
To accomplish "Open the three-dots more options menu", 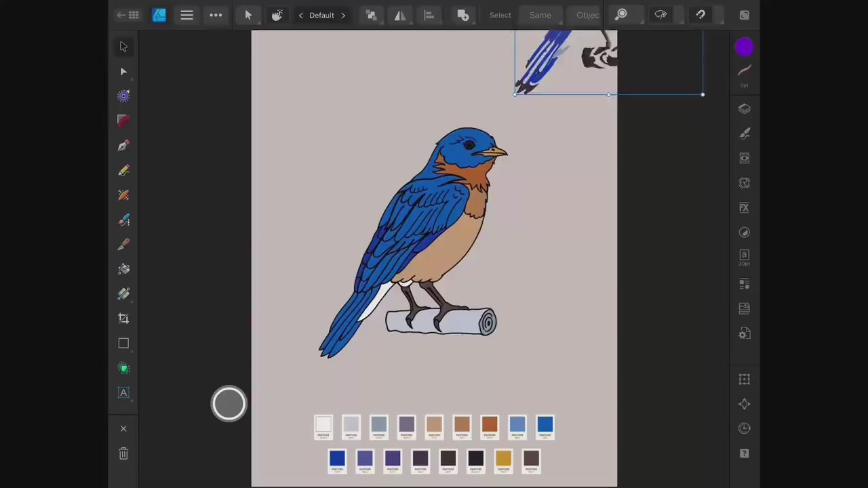I will [x=216, y=15].
